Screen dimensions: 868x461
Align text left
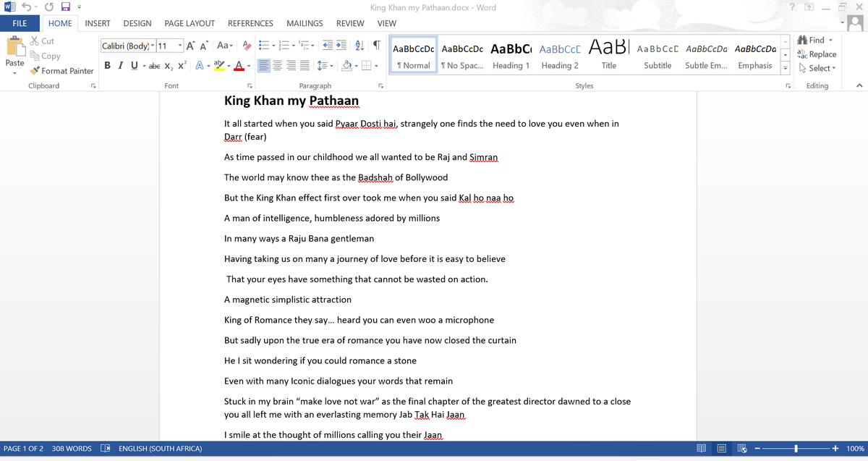tap(265, 66)
